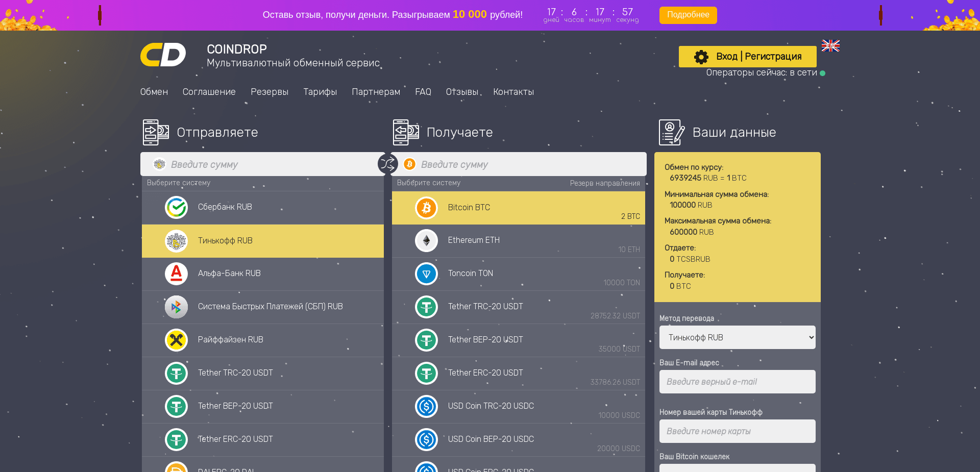The image size is (980, 472).
Task: Open the FAQ menu item
Action: [x=423, y=92]
